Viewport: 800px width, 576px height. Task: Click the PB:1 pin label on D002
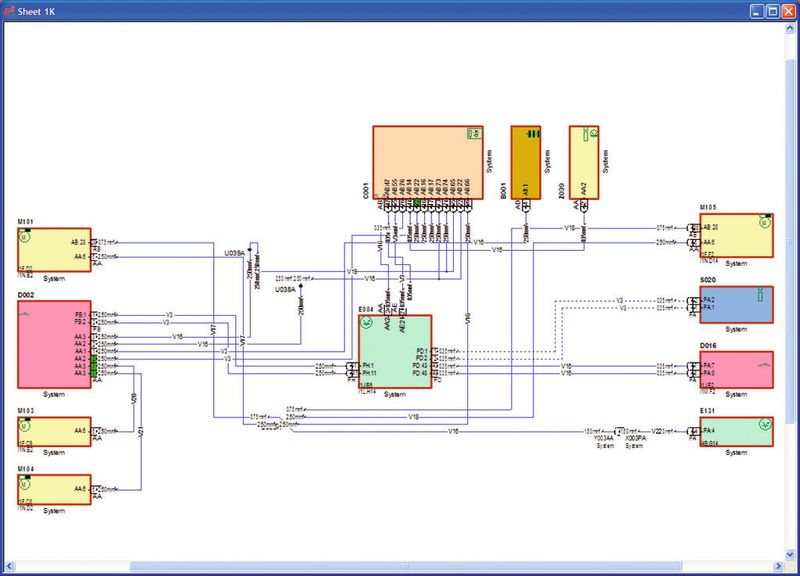[x=81, y=315]
